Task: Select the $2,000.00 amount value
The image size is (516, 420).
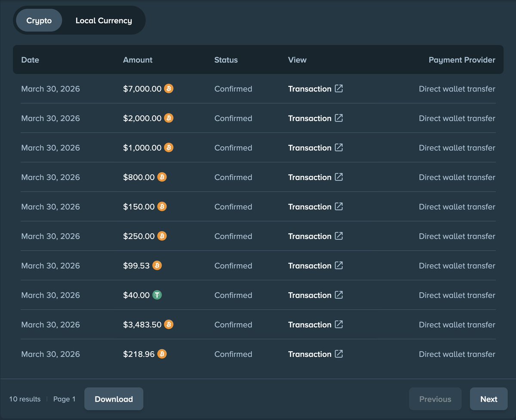Action: point(142,118)
